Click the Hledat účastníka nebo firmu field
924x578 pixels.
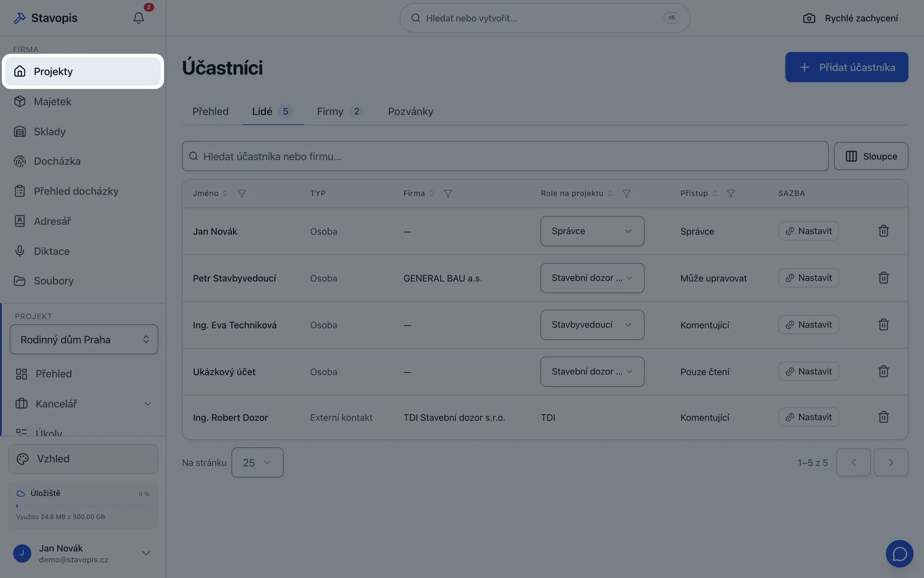(505, 156)
